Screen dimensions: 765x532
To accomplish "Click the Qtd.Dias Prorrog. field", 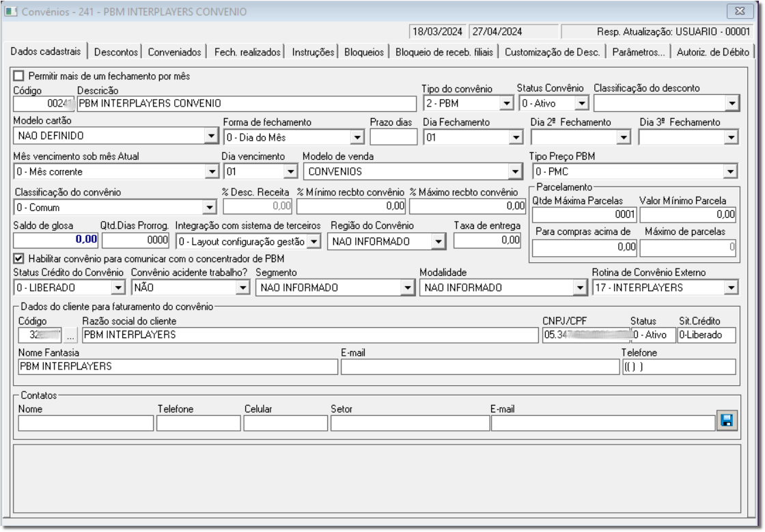I will click(136, 240).
